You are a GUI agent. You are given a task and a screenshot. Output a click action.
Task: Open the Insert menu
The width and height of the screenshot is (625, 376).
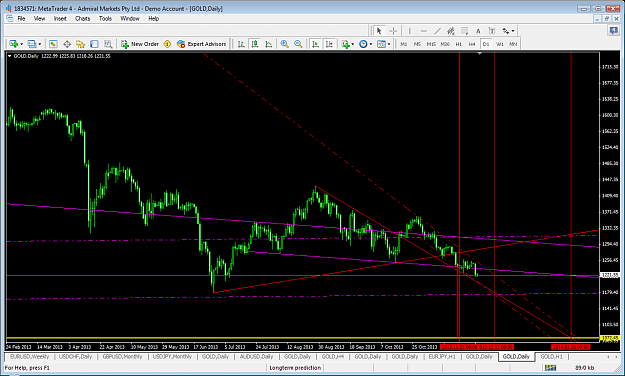[60, 18]
